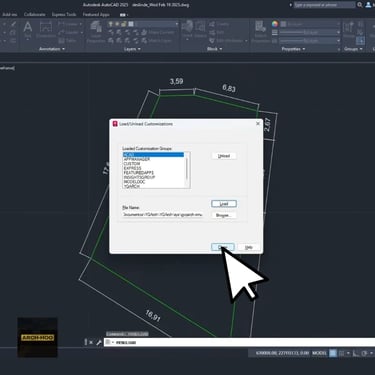Screen dimensions: 375x375
Task: Click the user sign-in profile icon
Action: tap(368, 5)
